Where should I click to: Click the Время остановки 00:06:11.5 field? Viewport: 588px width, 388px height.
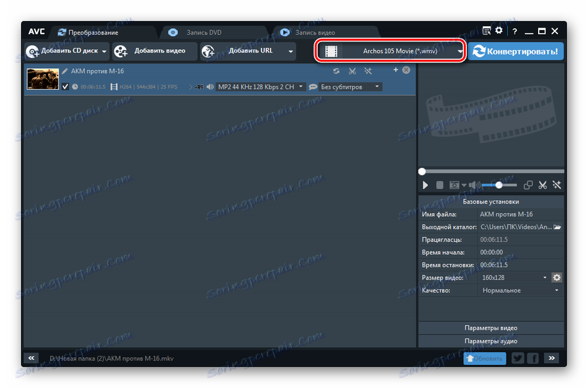click(x=520, y=265)
